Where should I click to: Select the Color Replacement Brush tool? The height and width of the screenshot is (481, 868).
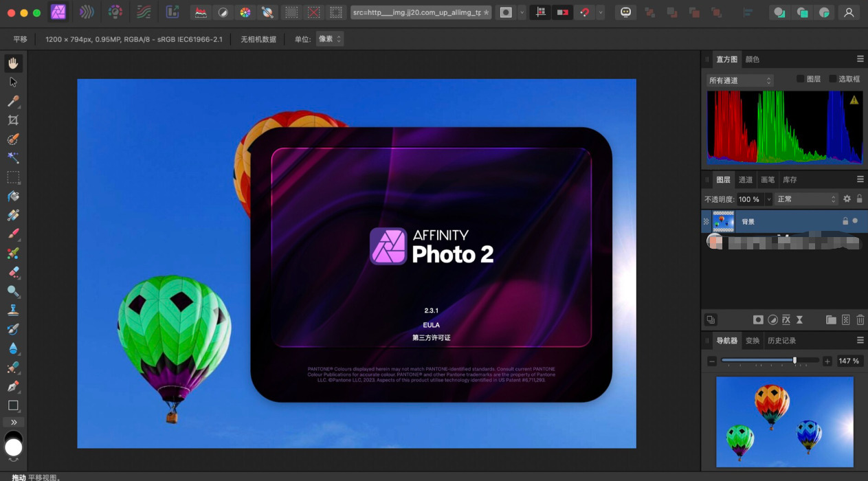click(x=13, y=254)
